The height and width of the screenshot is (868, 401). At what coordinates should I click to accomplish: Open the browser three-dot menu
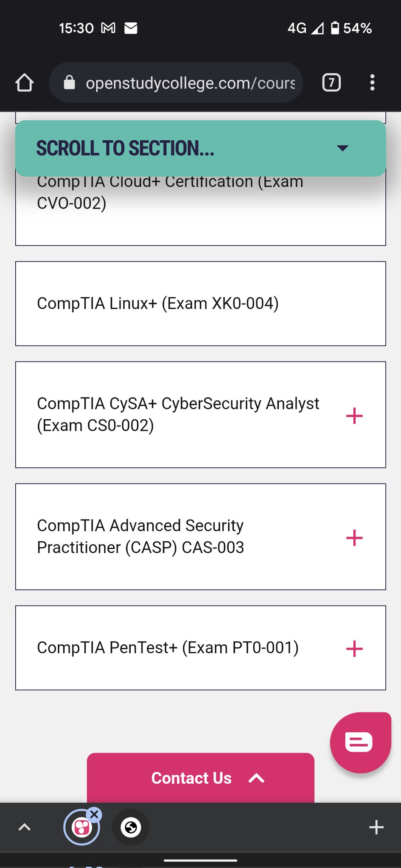click(x=372, y=83)
